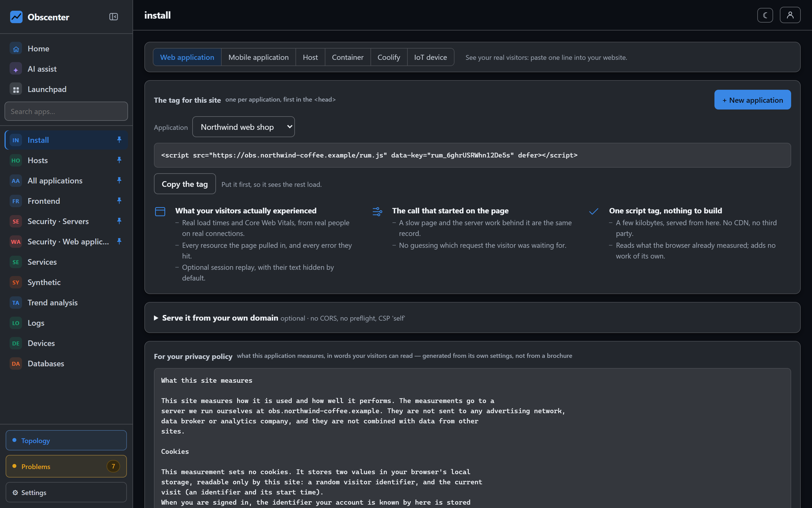812x508 pixels.
Task: Switch to the Host tab
Action: coord(310,57)
